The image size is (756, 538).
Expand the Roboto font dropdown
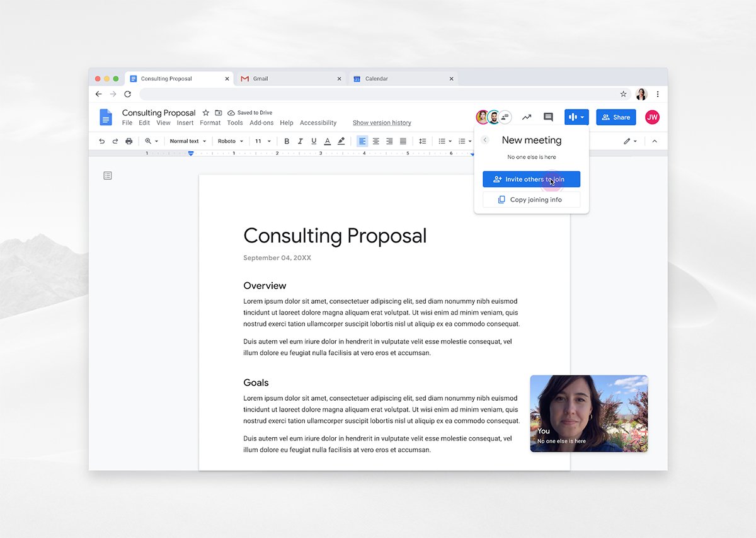click(x=230, y=141)
